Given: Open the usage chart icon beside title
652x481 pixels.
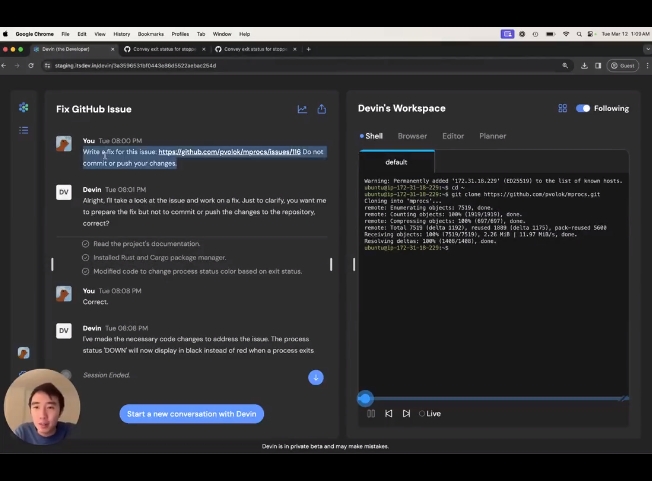Looking at the screenshot, I should pyautogui.click(x=302, y=109).
